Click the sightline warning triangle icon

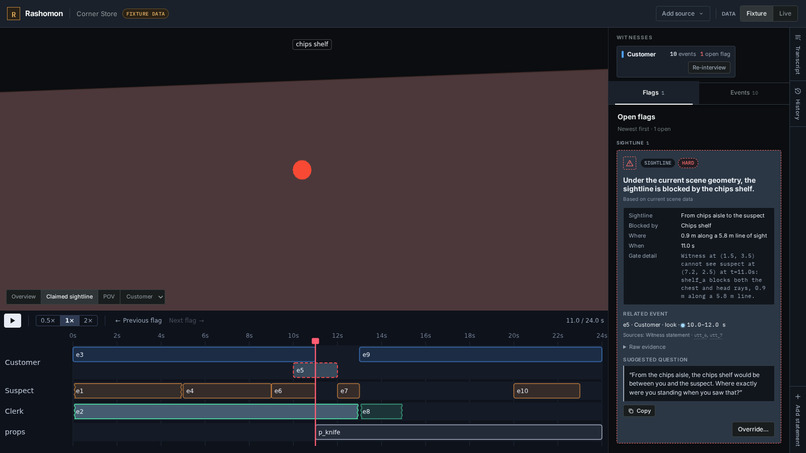pos(629,163)
